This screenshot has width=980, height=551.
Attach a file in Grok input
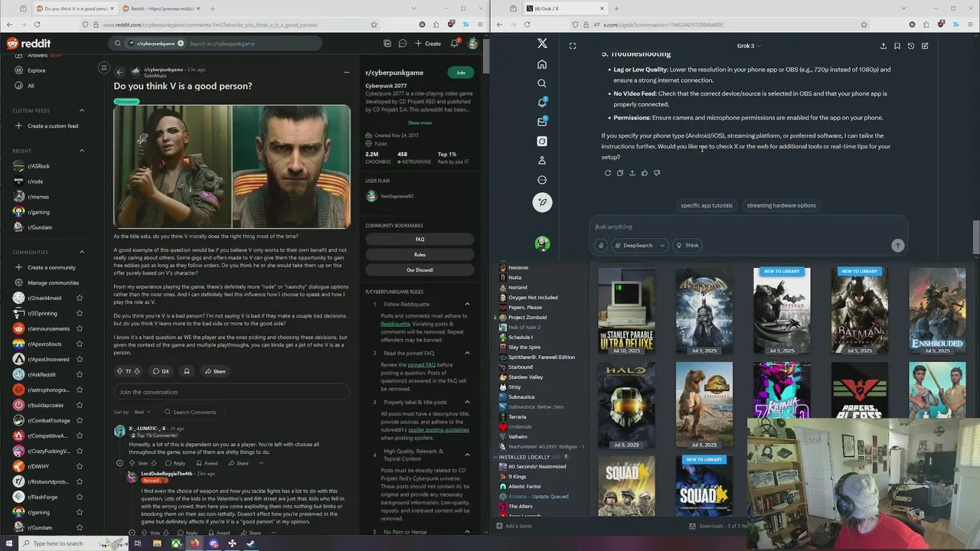601,246
